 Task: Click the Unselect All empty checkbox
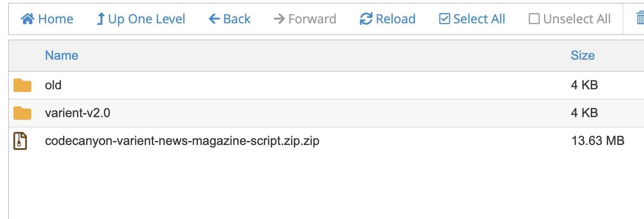[534, 19]
